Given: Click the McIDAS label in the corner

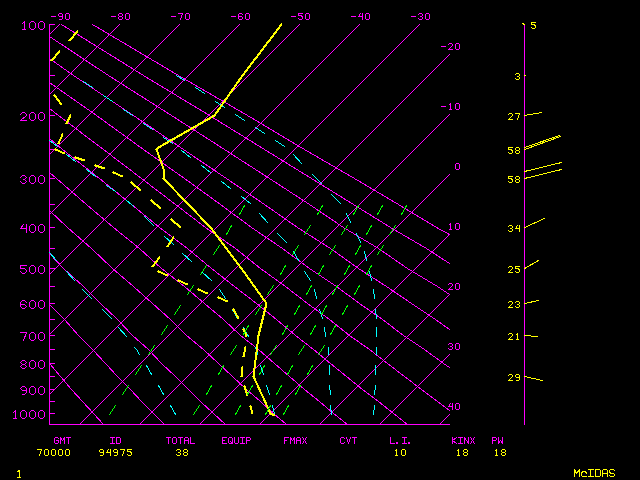Looking at the screenshot, I should click(x=593, y=472).
